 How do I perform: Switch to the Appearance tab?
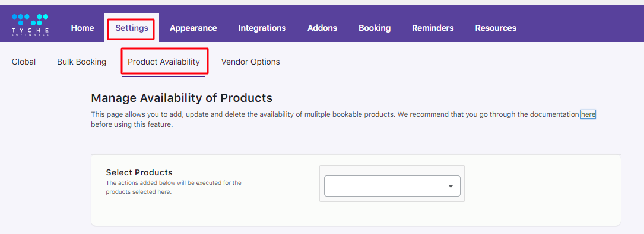pyautogui.click(x=193, y=28)
